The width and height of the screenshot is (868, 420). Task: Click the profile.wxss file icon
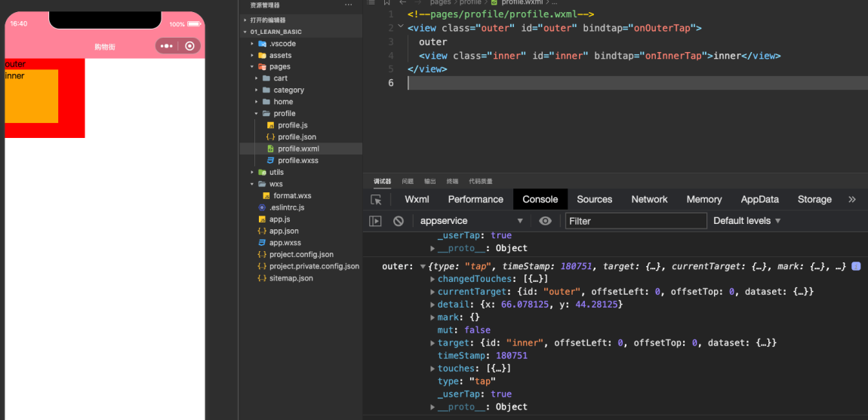point(271,161)
